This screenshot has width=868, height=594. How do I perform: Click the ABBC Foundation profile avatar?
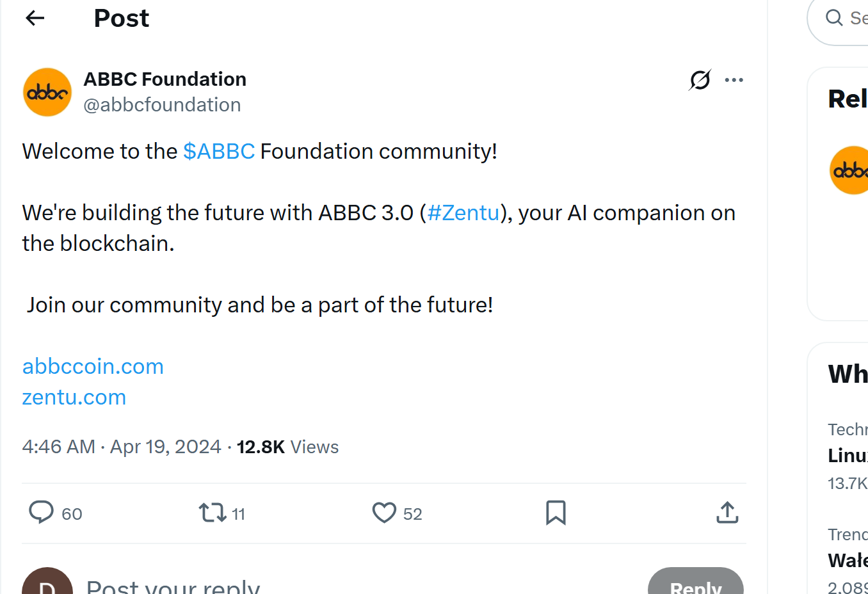click(x=47, y=92)
